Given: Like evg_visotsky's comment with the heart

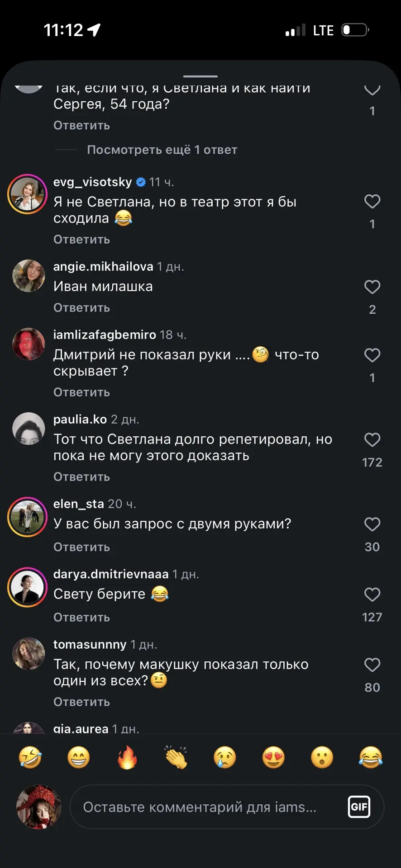Looking at the screenshot, I should coord(372,202).
